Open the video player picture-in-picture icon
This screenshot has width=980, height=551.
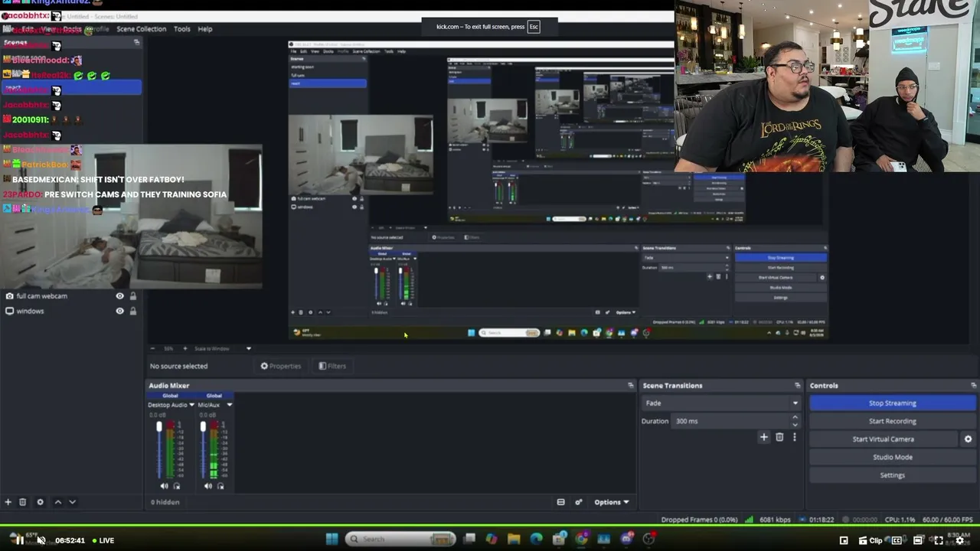(844, 540)
